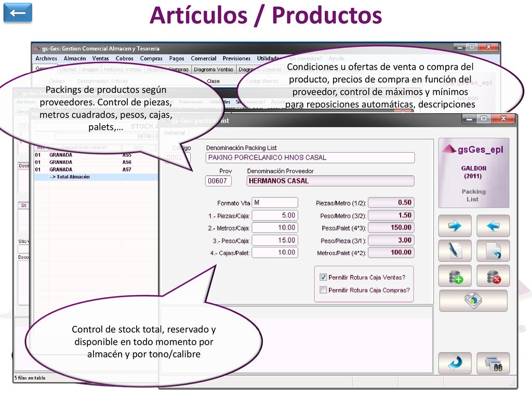
Task: Open the search windows binoculars button
Action: pos(493,363)
